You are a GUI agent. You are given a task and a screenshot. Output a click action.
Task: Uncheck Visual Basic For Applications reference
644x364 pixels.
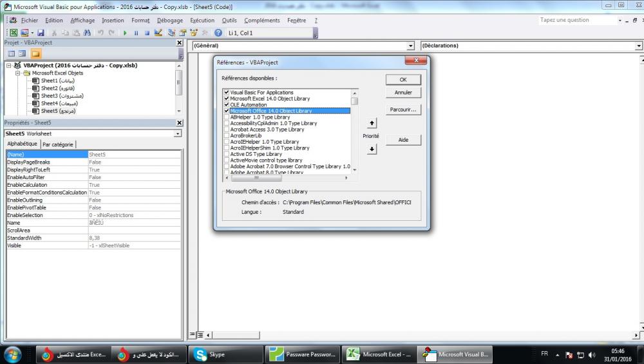pyautogui.click(x=226, y=92)
